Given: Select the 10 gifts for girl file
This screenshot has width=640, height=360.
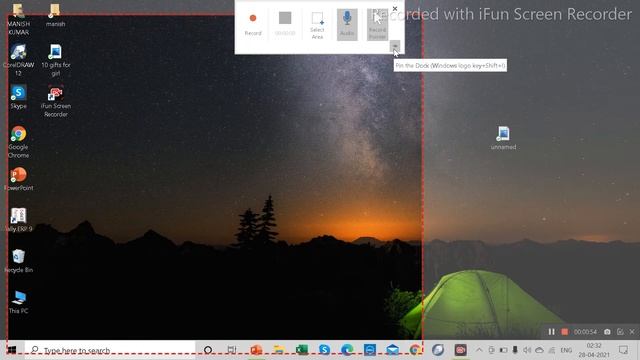Looking at the screenshot, I should (x=55, y=60).
